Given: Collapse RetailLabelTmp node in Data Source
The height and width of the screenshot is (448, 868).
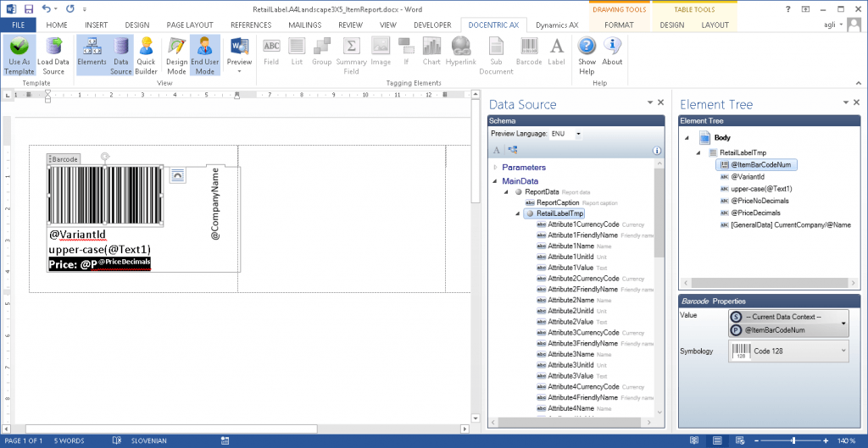Looking at the screenshot, I should click(x=518, y=213).
